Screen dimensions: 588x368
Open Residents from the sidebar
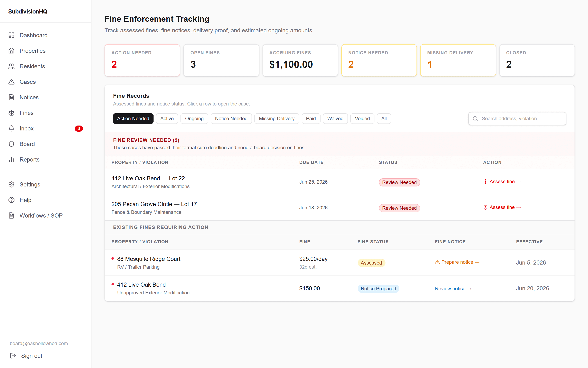pyautogui.click(x=46, y=66)
